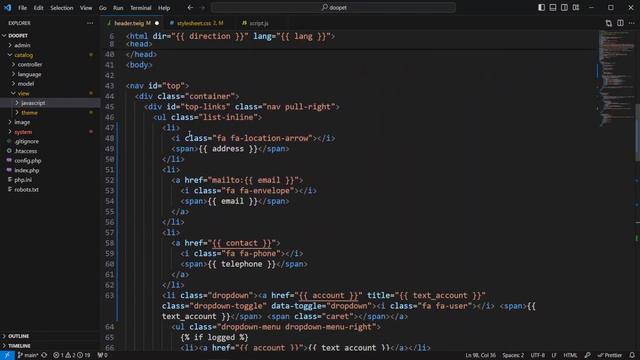Switch to header.twig tab
The height and width of the screenshot is (360, 640).
132,23
